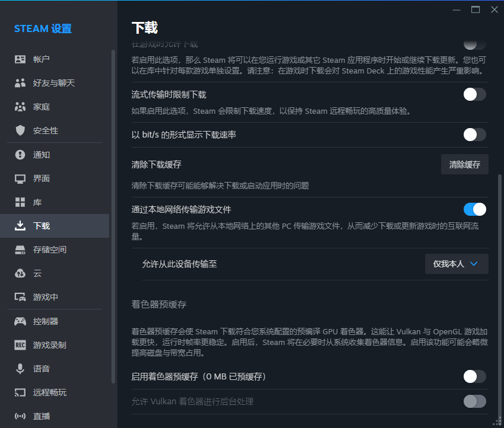Screen dimensions: 504x428
Task: Close the Steam settings window
Action: (495, 9)
